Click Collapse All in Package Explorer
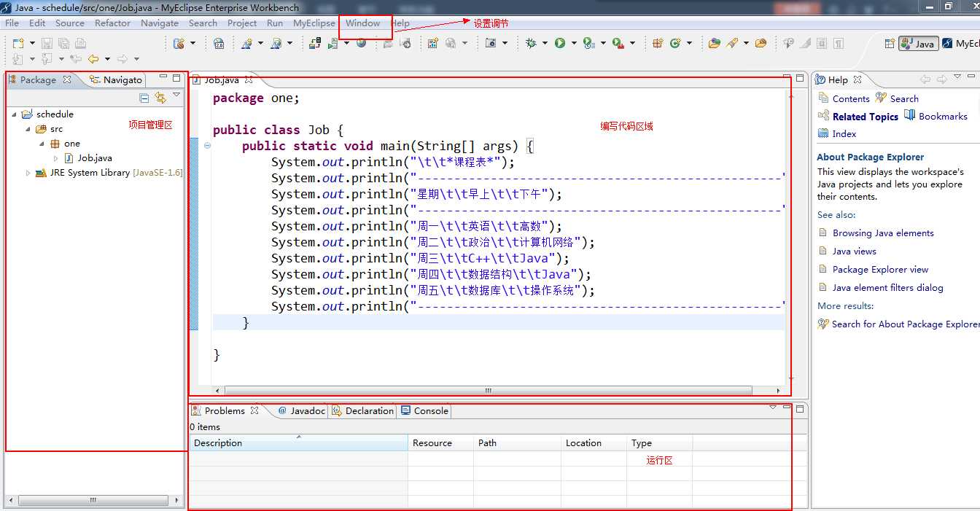This screenshot has height=511, width=980. 144,97
